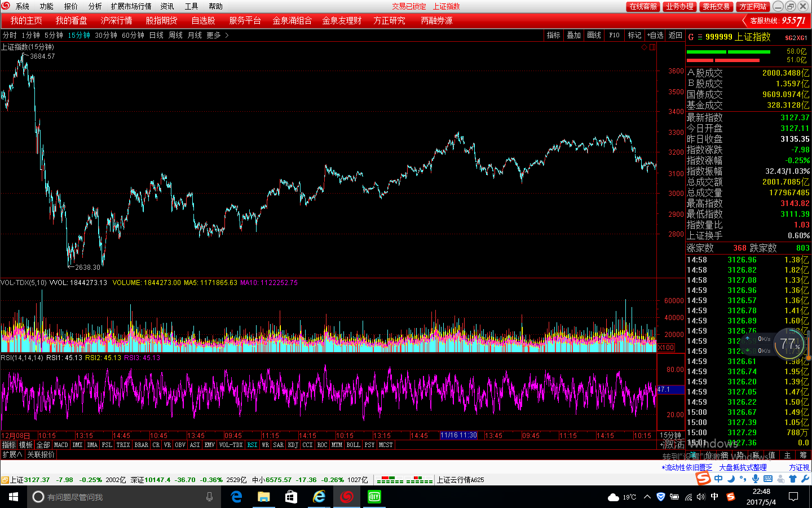812x508 pixels.
Task: Open File Explorer from taskbar
Action: (x=264, y=497)
